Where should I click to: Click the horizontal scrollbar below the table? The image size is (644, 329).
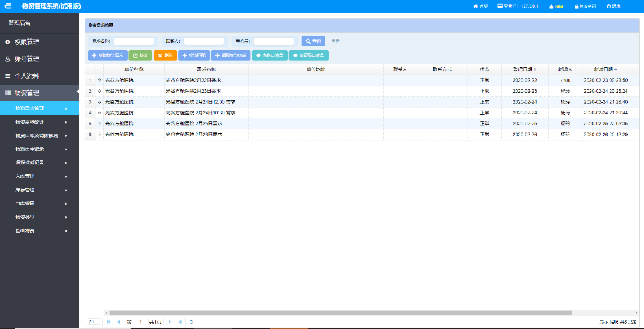(x=350, y=313)
